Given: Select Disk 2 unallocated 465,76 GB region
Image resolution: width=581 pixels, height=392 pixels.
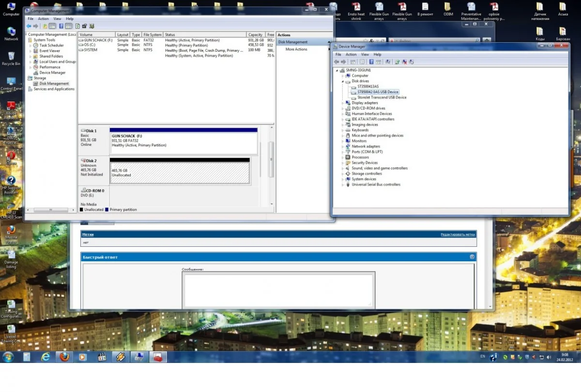Looking at the screenshot, I should tap(179, 173).
